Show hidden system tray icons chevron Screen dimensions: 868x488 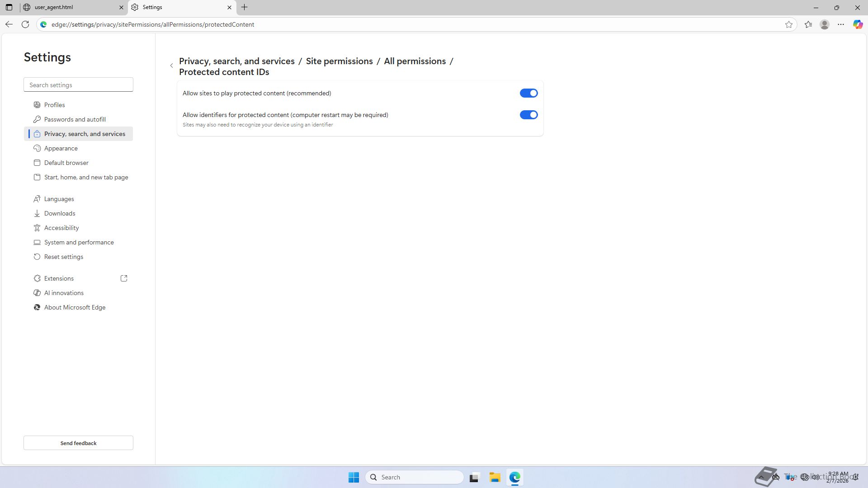click(762, 477)
